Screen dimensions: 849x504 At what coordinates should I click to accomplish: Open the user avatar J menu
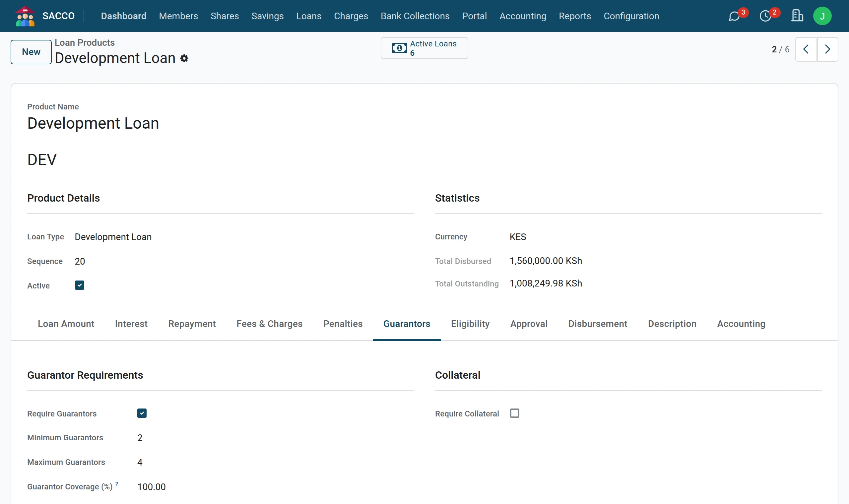coord(822,16)
